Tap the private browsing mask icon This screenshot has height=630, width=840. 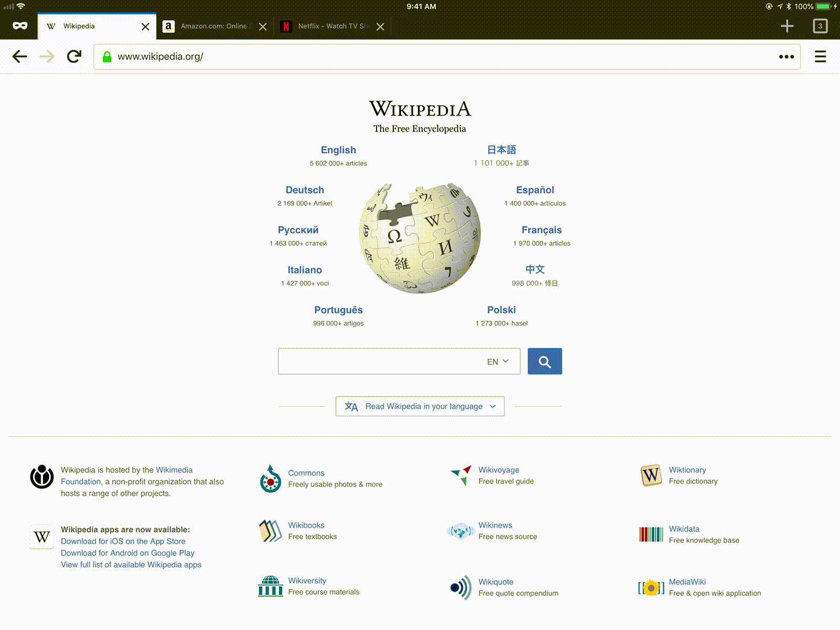[20, 26]
